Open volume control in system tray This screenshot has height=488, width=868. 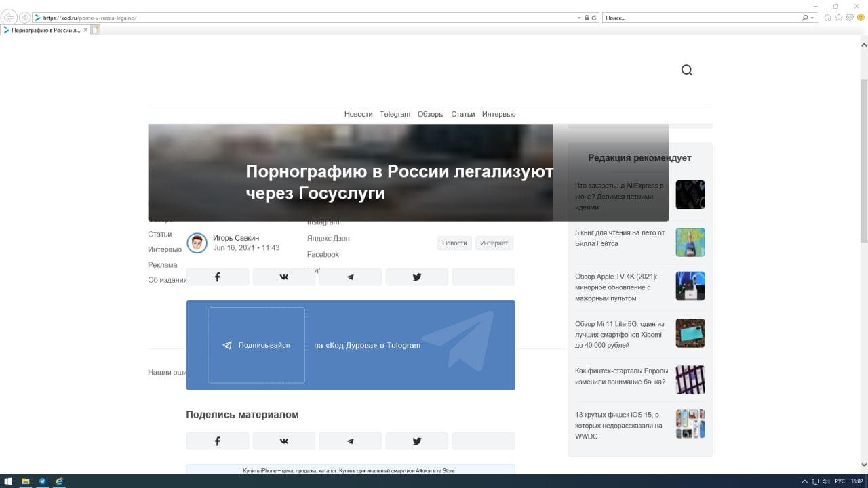coord(825,481)
